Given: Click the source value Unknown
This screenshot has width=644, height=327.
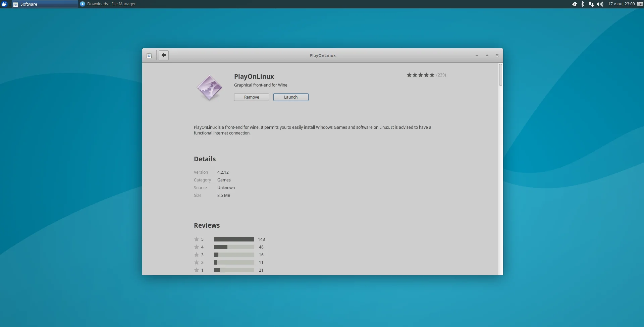Looking at the screenshot, I should point(226,187).
